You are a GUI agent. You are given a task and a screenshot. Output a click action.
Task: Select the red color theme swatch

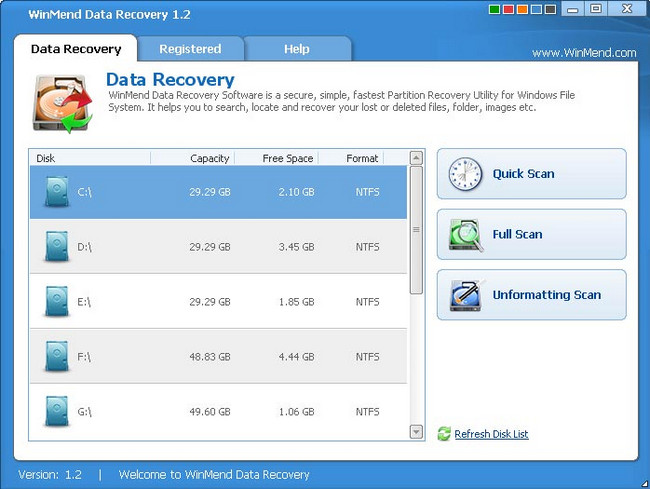(508, 9)
